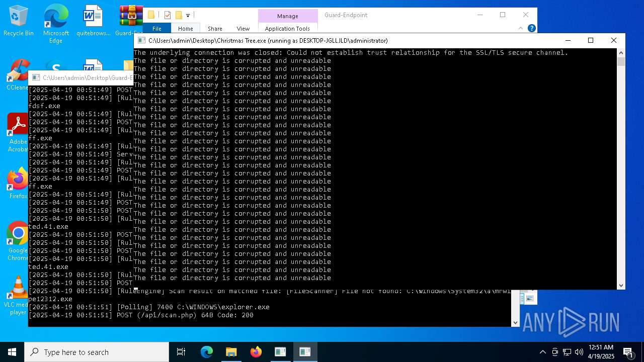Click the taskbar search box
Image resolution: width=644 pixels, height=362 pixels.
click(x=97, y=352)
